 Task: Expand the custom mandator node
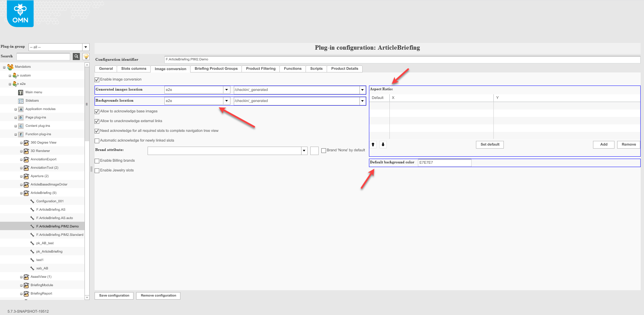pos(10,75)
